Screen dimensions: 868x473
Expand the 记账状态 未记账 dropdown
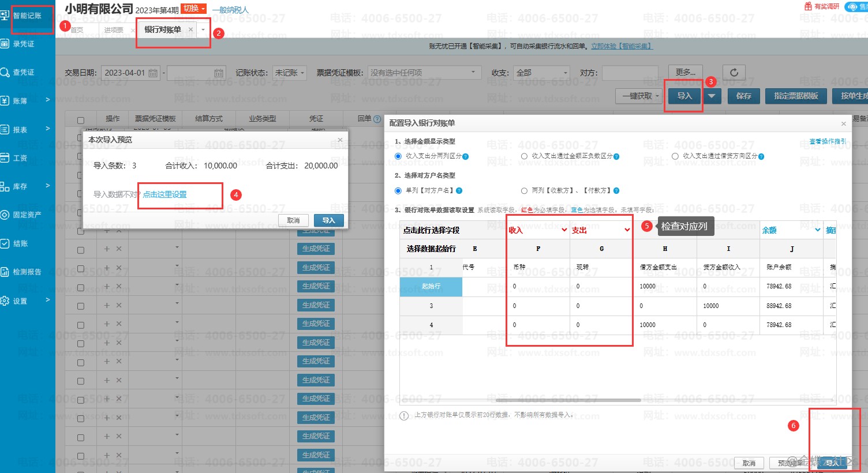(x=290, y=73)
